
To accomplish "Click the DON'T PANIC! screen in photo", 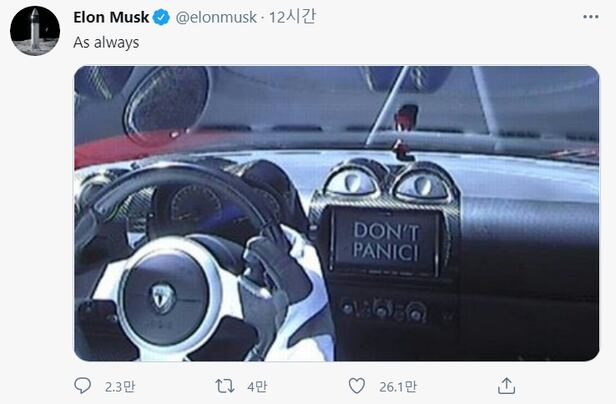I will [x=385, y=242].
